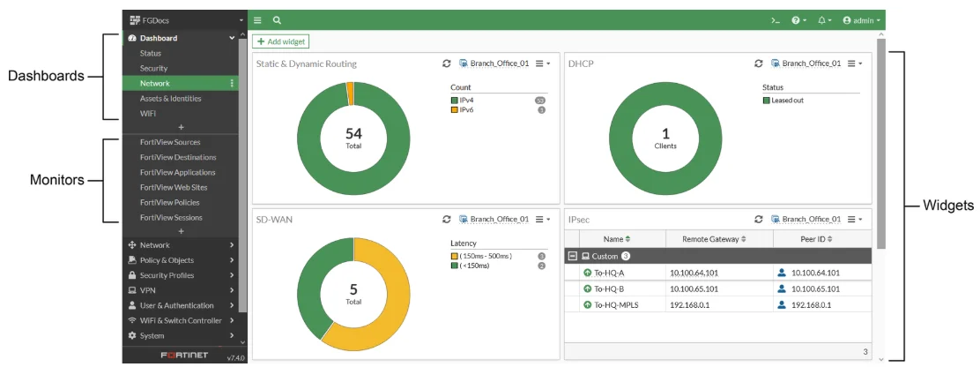The width and height of the screenshot is (980, 367).
Task: Click the Leased out legend swatch
Action: pyautogui.click(x=766, y=100)
